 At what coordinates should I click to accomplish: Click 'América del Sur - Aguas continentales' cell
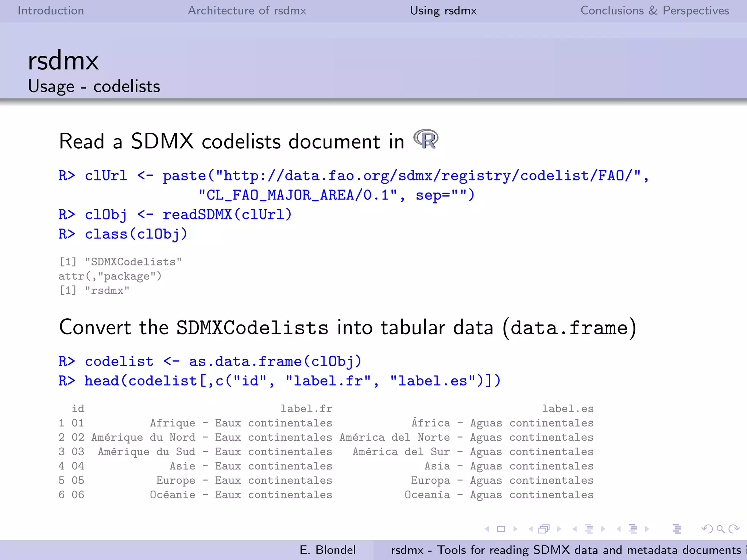[x=473, y=452]
